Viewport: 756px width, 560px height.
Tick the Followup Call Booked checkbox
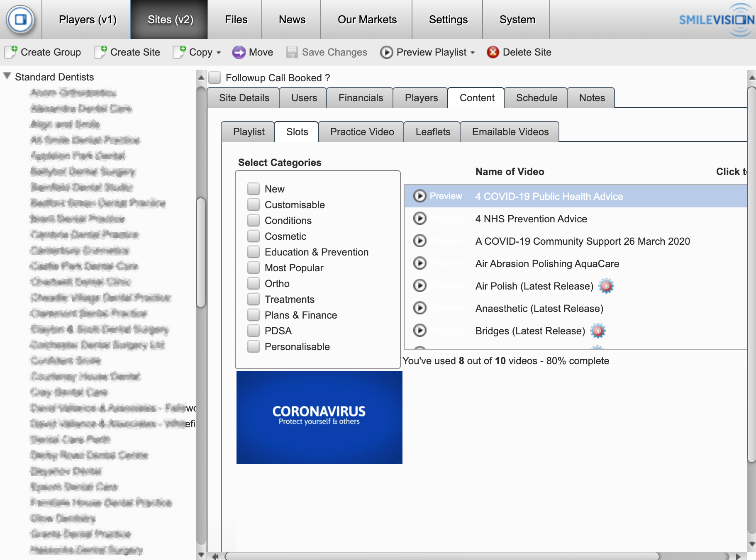pos(215,78)
